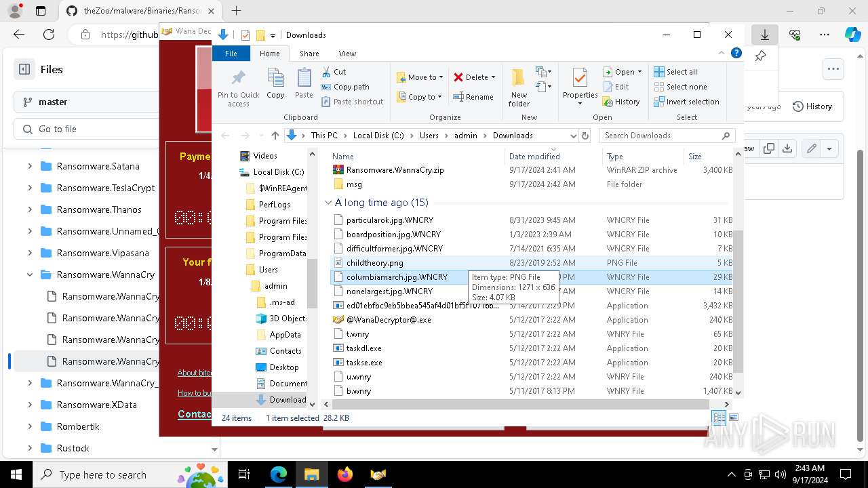Click the Rename button
Screen dimensions: 868x488
point(474,97)
